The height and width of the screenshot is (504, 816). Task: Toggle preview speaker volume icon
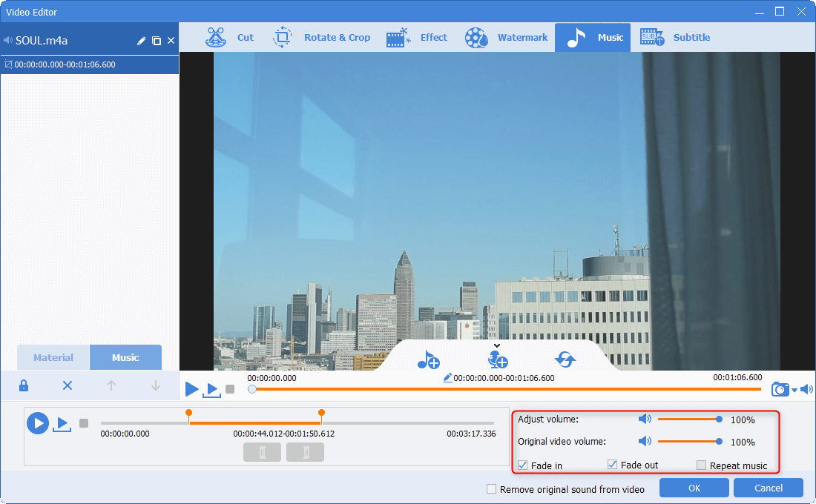coord(806,389)
